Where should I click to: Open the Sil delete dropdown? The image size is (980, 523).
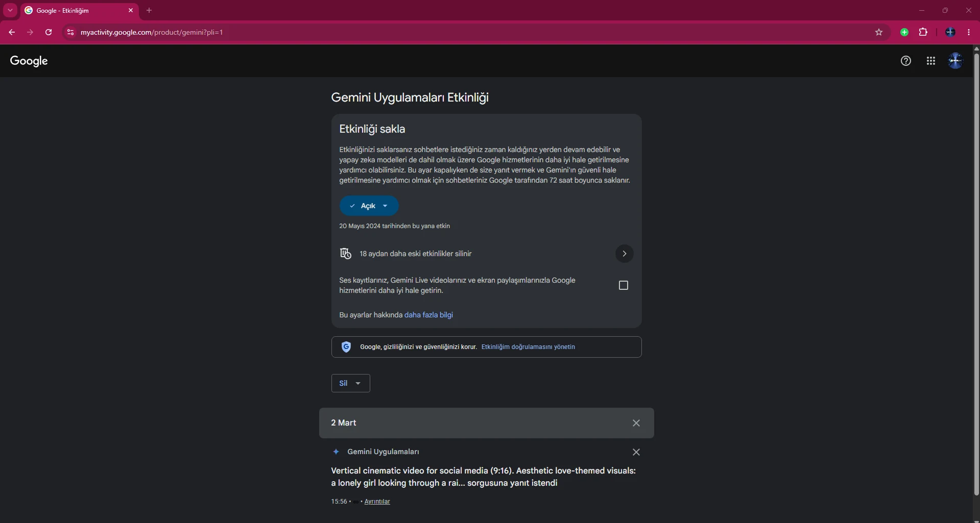coord(350,383)
